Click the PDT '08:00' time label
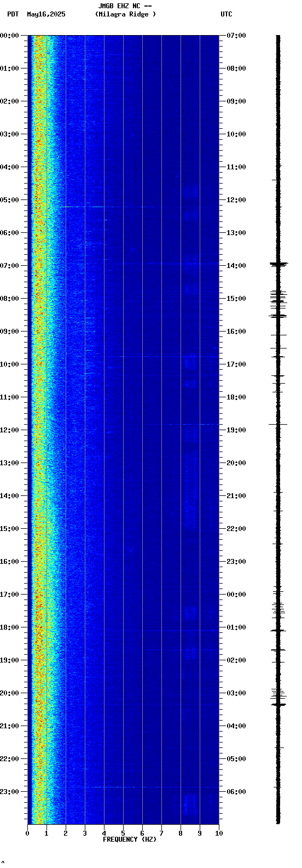Image resolution: width=302 pixels, height=868 pixels. tap(10, 299)
